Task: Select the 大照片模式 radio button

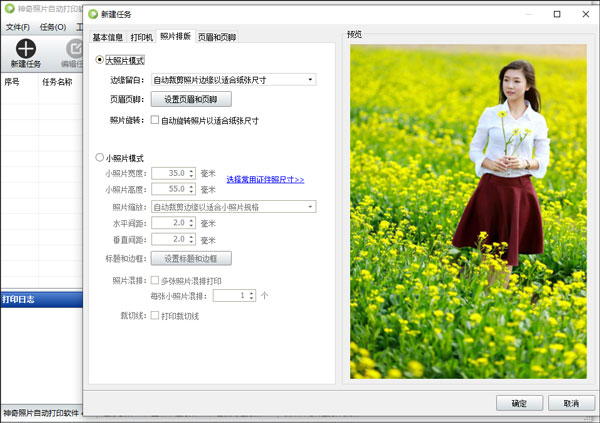Action: (99, 60)
